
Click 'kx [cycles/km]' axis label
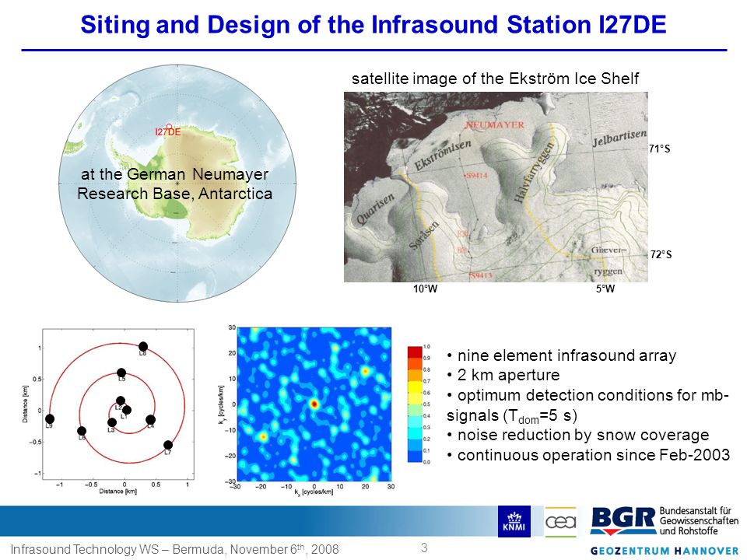tap(314, 492)
